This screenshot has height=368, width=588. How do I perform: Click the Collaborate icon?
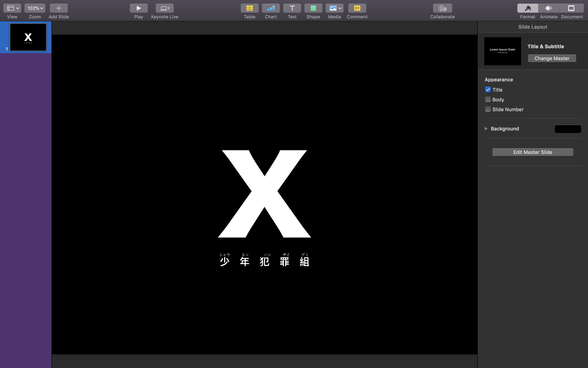(442, 8)
